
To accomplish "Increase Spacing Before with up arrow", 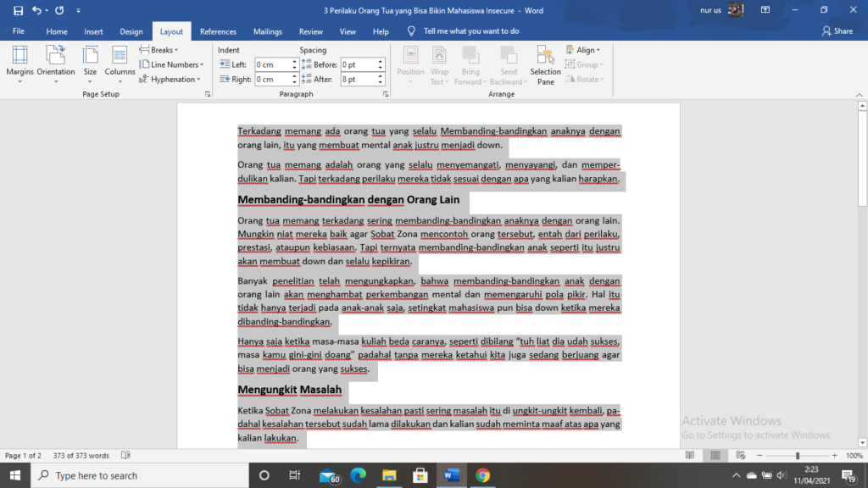I will click(381, 61).
